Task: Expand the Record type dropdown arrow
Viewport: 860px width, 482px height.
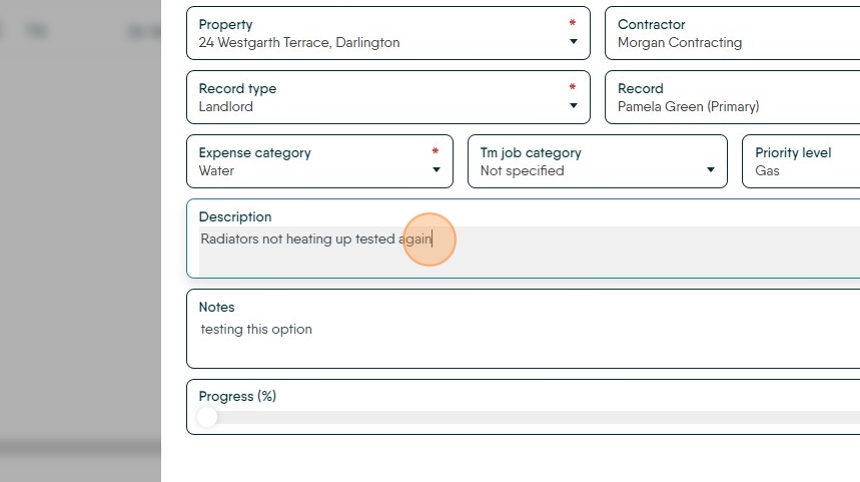Action: point(573,106)
